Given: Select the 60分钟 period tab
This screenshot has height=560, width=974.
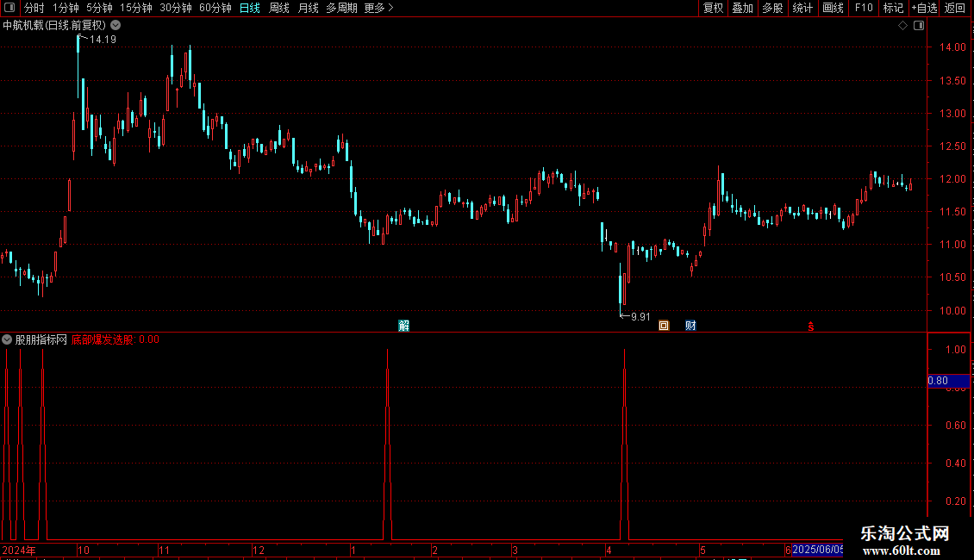Looking at the screenshot, I should coord(215,8).
